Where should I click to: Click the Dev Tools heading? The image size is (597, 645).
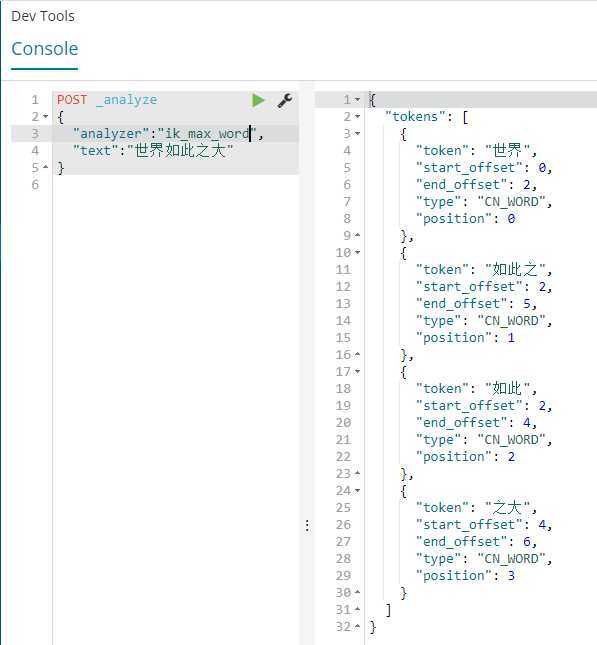click(43, 16)
